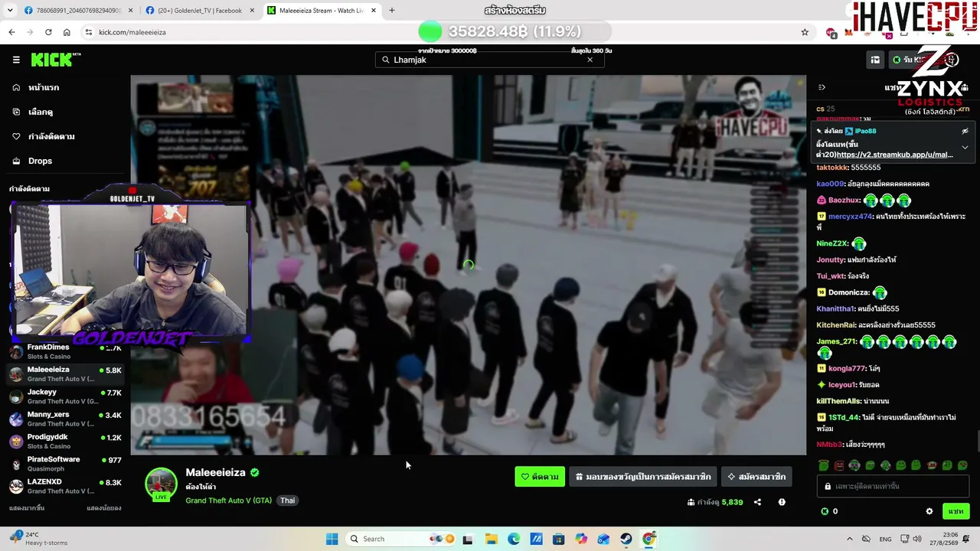Close the GoldenJet_TV Facebook tab
980x551 pixels.
click(252, 11)
